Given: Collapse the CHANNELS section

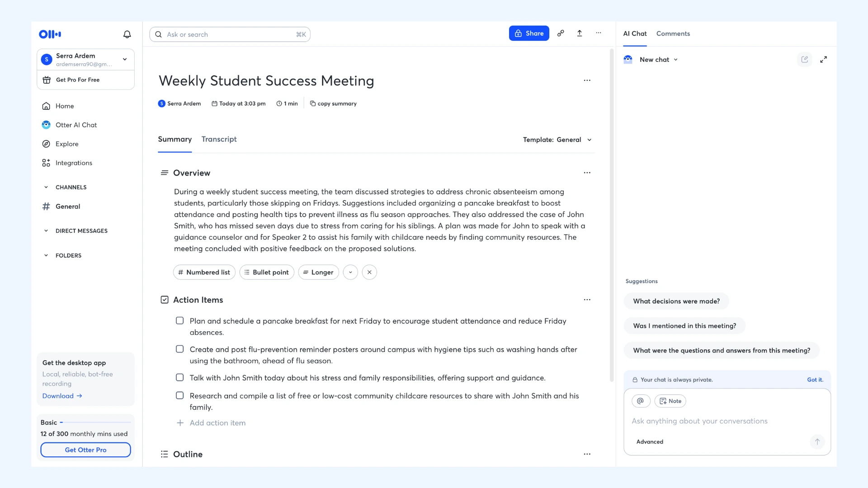Looking at the screenshot, I should pos(46,188).
